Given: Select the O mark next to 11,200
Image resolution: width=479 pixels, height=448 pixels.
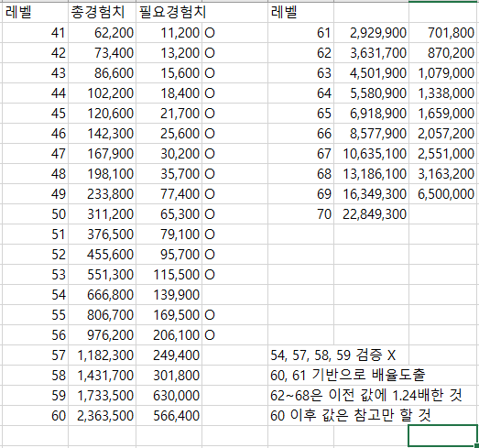Looking at the screenshot, I should pos(210,33).
